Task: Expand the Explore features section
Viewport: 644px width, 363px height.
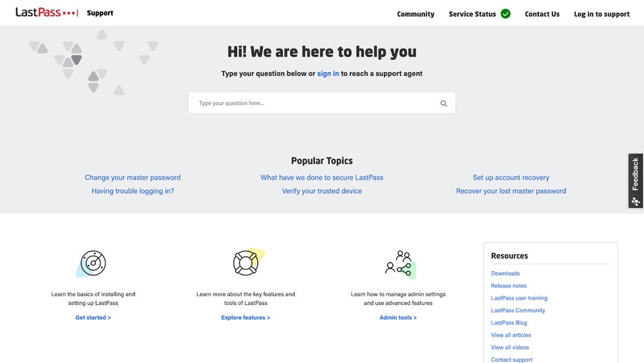Action: tap(245, 317)
